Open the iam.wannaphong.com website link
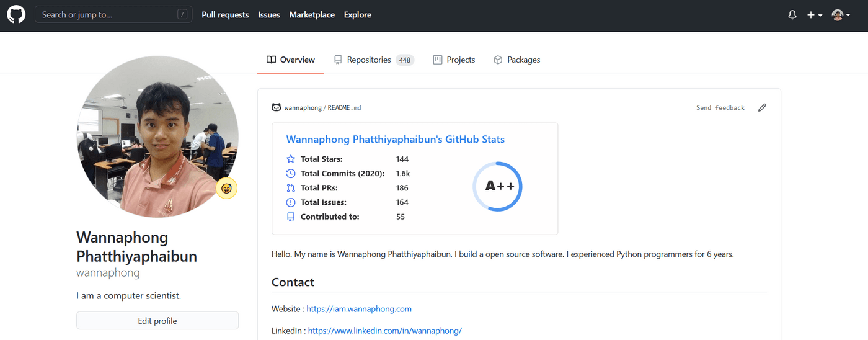The height and width of the screenshot is (340, 868). [x=359, y=309]
